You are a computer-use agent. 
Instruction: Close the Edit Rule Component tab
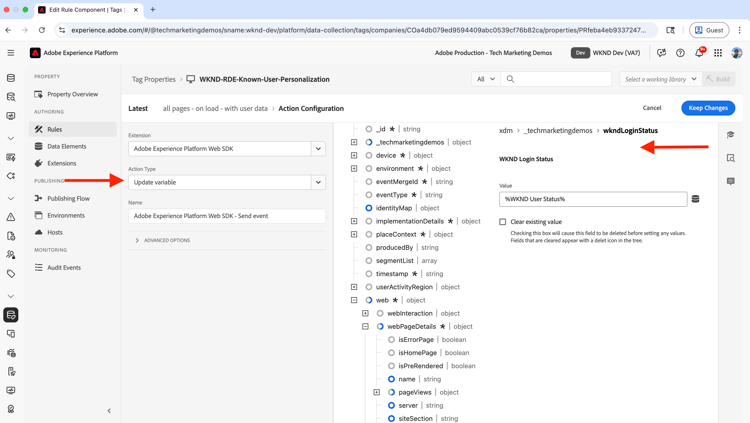[136, 10]
